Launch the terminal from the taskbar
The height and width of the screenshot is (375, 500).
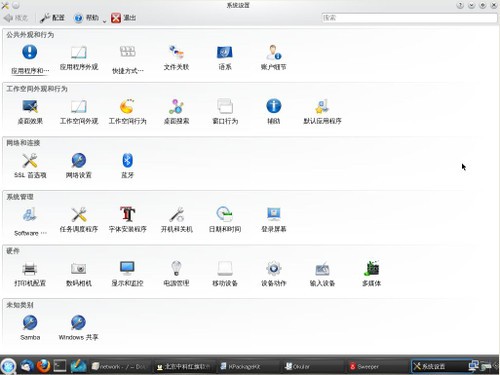click(60, 366)
